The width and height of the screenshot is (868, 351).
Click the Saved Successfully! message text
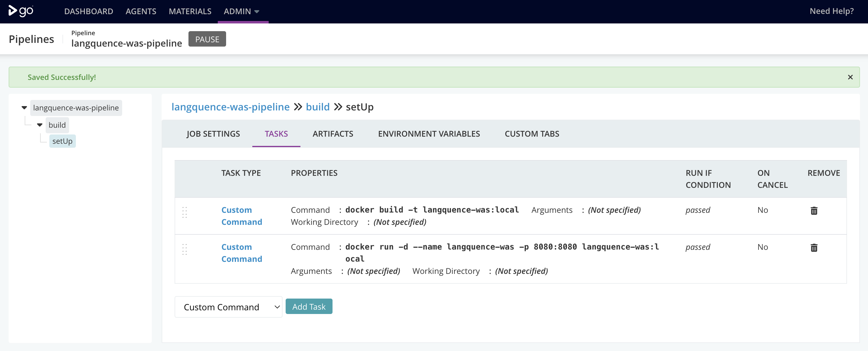point(62,77)
